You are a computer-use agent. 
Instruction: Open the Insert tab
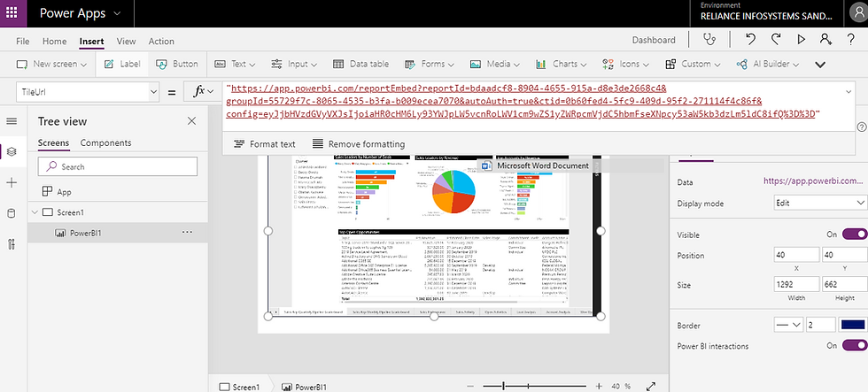(x=91, y=41)
